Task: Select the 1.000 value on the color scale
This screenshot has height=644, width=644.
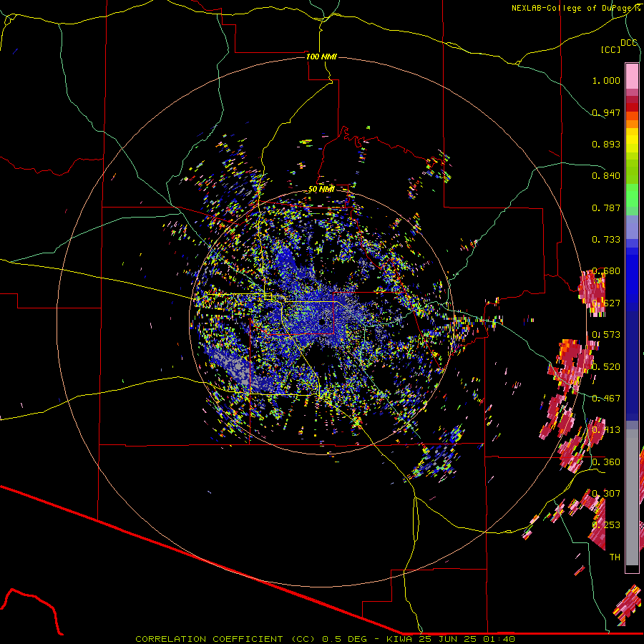Action: click(x=606, y=80)
